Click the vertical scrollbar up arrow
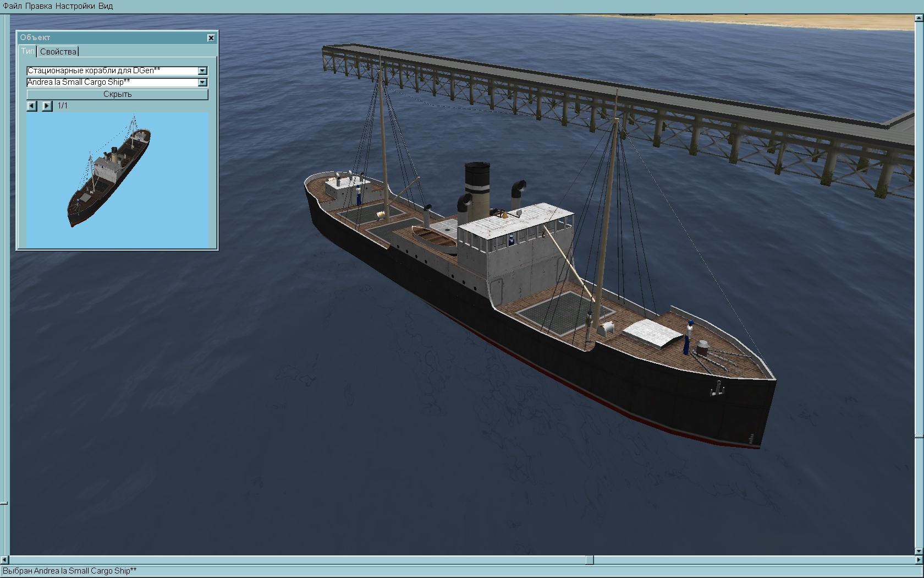The height and width of the screenshot is (578, 924). [x=919, y=18]
